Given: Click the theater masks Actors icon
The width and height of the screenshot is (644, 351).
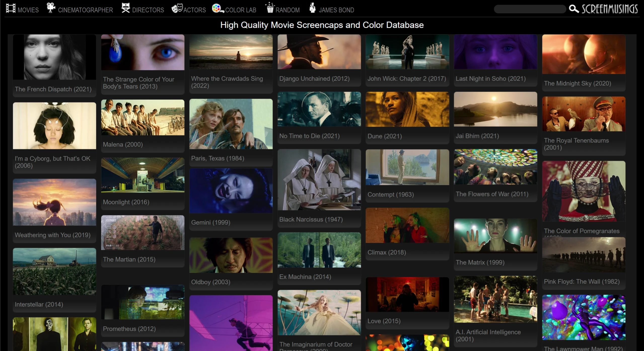Looking at the screenshot, I should 177,8.
